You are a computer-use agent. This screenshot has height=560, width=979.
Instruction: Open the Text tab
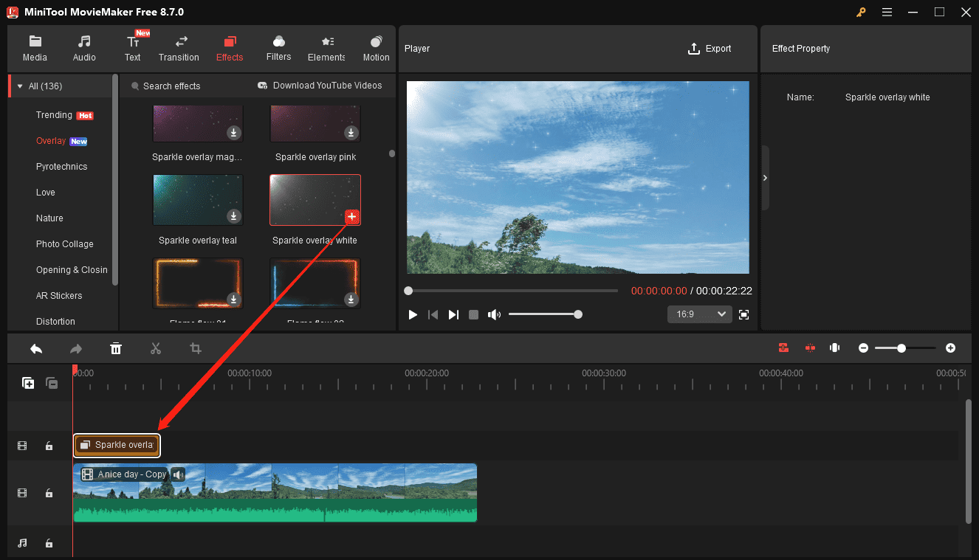click(x=133, y=49)
